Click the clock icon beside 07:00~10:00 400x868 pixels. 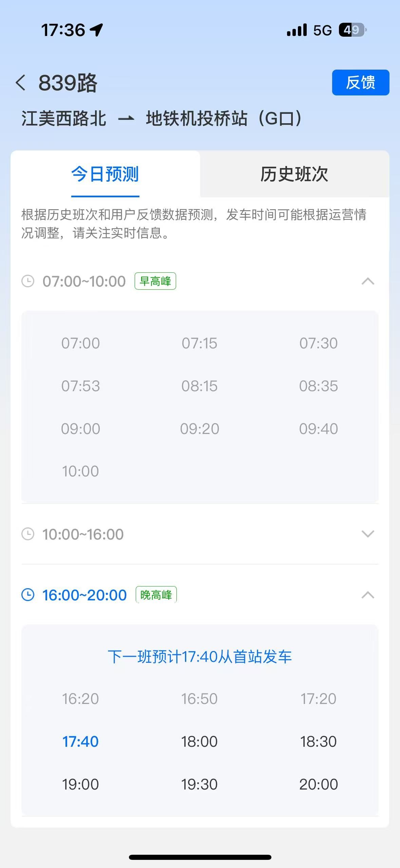pos(28,281)
